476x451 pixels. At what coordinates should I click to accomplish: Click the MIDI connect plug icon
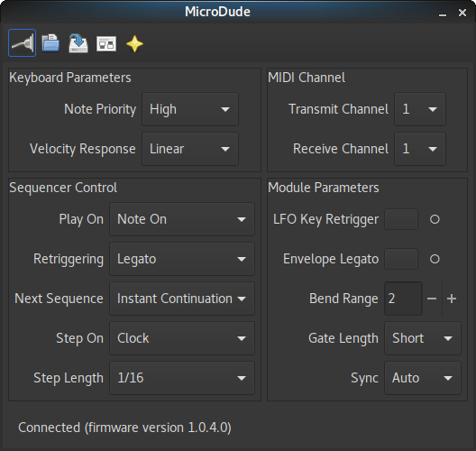pos(22,42)
